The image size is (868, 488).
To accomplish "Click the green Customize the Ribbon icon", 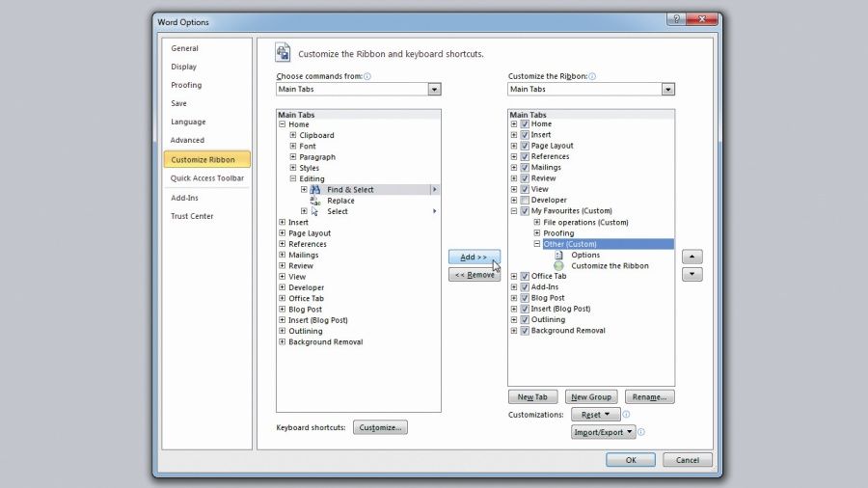I will point(559,266).
